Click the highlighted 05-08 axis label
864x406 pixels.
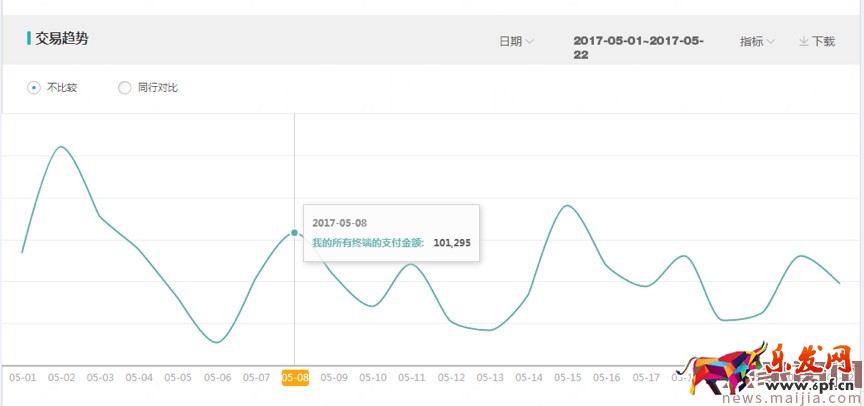pyautogui.click(x=295, y=377)
